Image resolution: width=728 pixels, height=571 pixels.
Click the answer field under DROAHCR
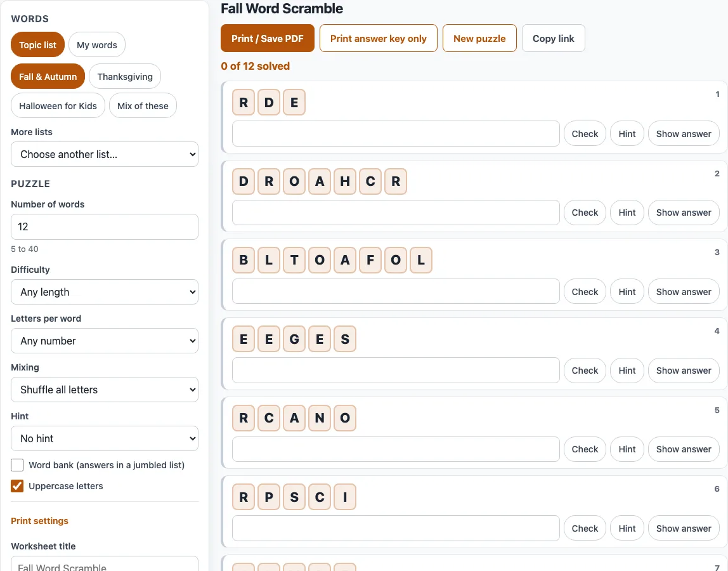tap(396, 213)
